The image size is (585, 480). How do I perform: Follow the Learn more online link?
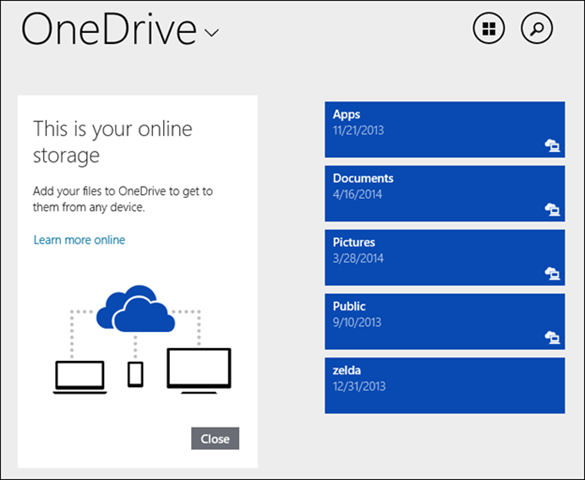click(x=79, y=240)
